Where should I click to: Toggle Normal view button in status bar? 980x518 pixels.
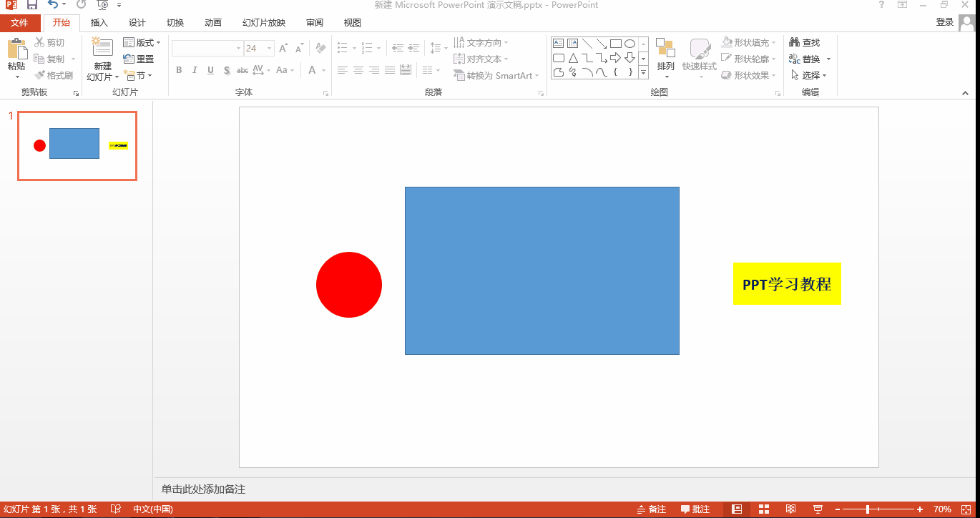click(x=737, y=509)
